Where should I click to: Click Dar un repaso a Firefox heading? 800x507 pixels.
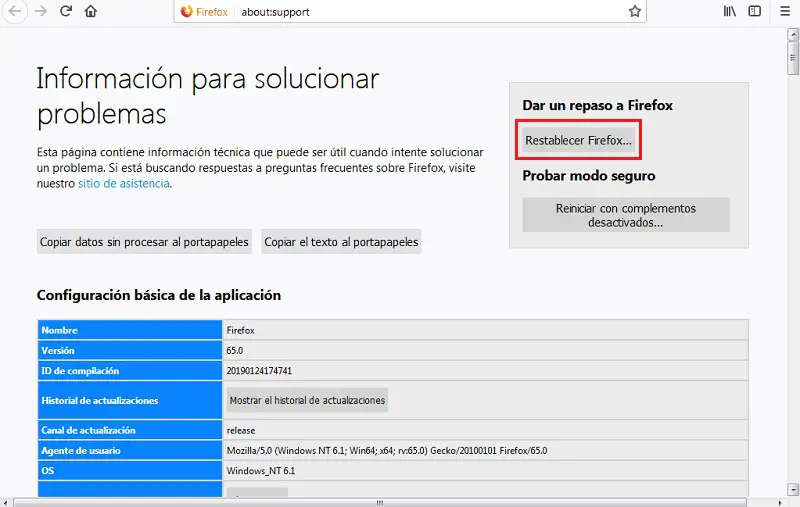click(x=597, y=105)
